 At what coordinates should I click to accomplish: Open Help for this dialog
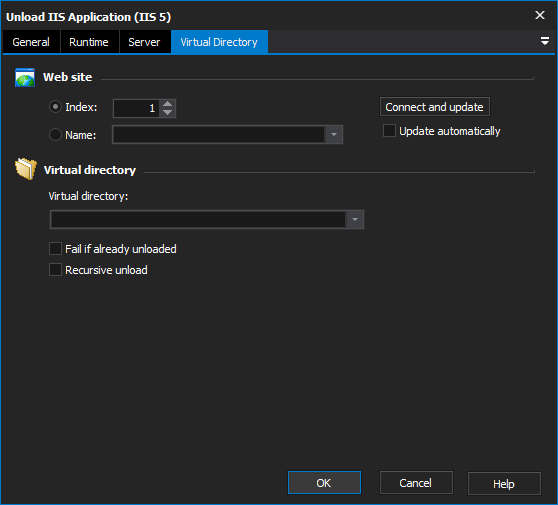(504, 483)
